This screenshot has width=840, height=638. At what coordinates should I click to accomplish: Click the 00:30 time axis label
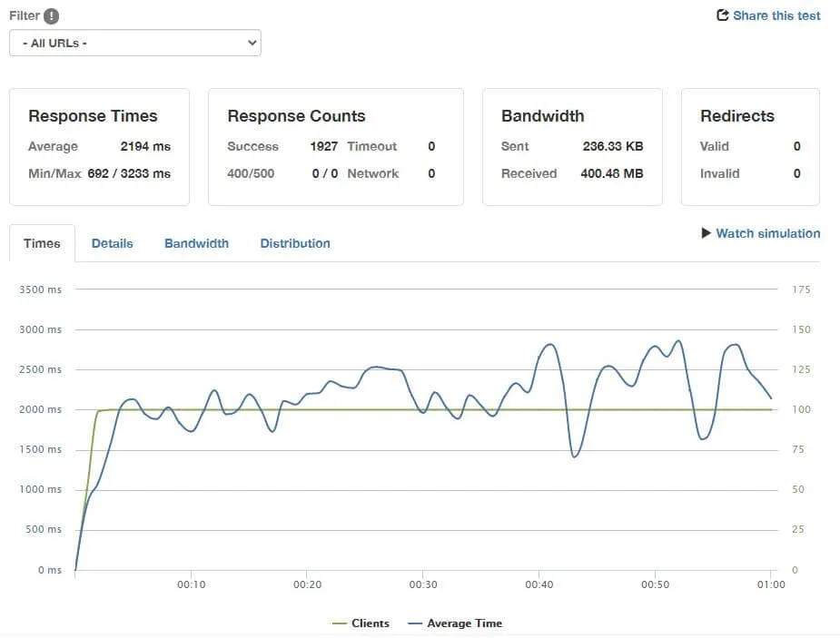click(423, 584)
